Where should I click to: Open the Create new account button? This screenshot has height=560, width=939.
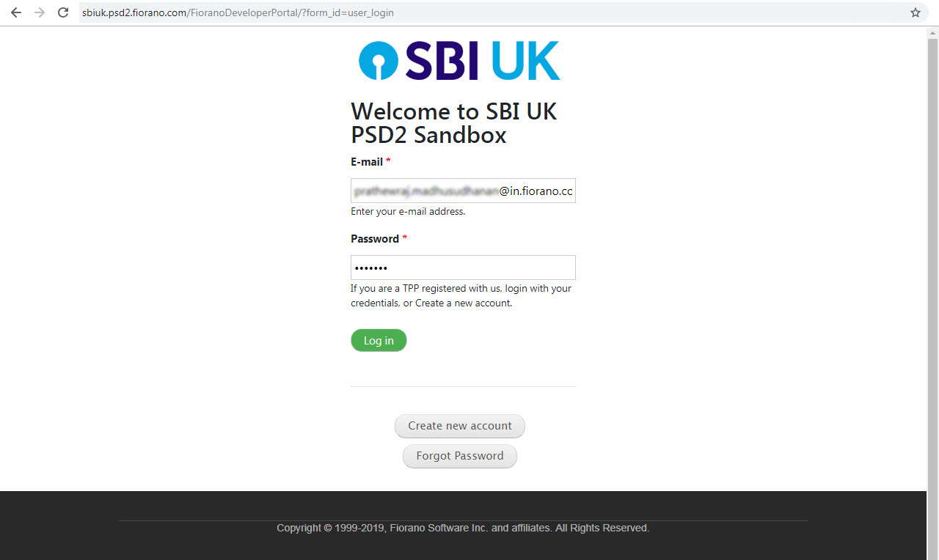coord(460,426)
